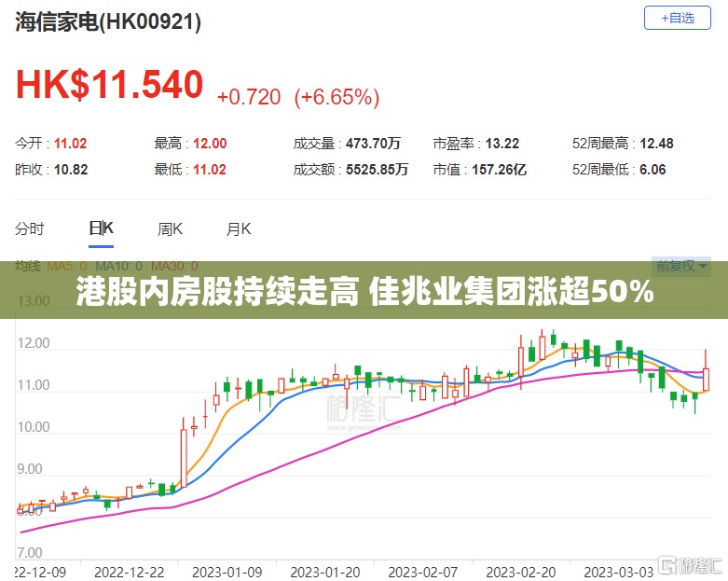This screenshot has height=581, width=728.
Task: Click the 9.00 price axis label
Action: [30, 468]
